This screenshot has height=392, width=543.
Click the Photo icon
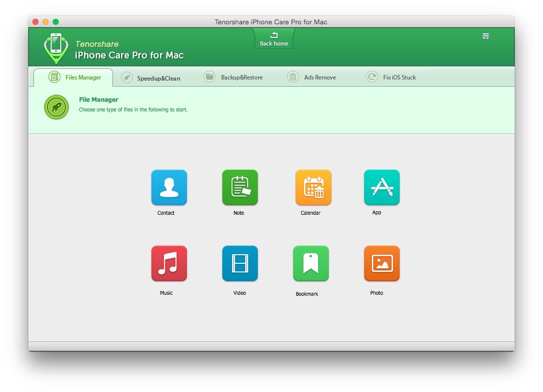click(381, 263)
